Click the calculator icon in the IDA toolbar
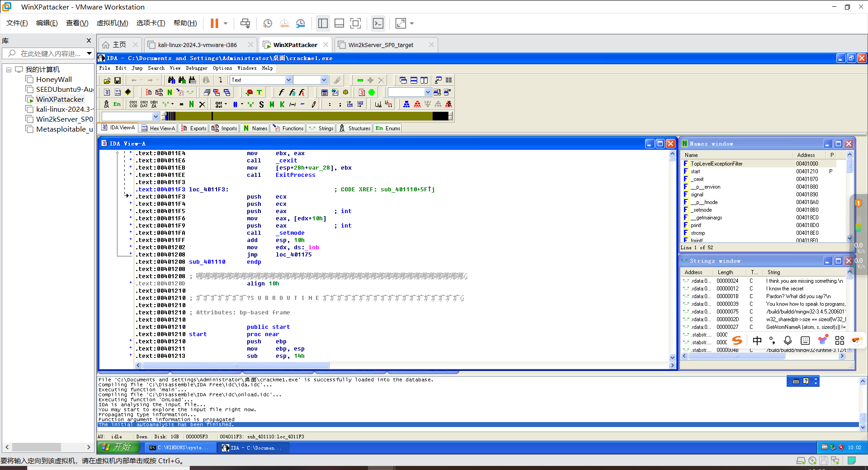The width and height of the screenshot is (868, 470). (x=324, y=92)
